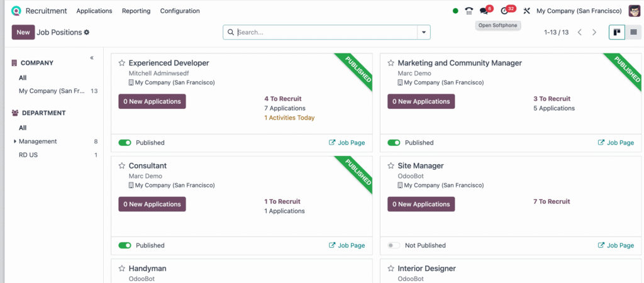Open Job Page link for Marketing Manager
This screenshot has height=283, width=644.
615,143
